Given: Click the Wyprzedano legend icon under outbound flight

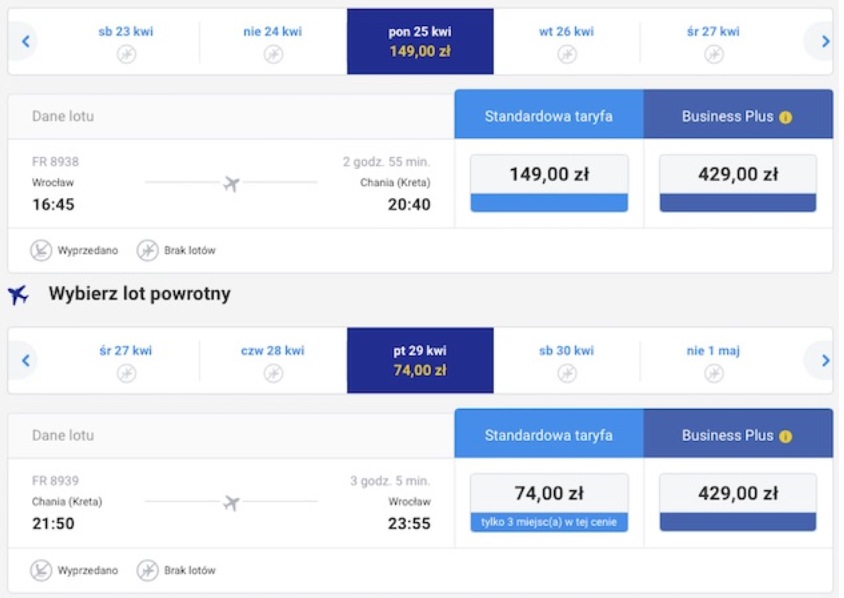Looking at the screenshot, I should [x=41, y=250].
